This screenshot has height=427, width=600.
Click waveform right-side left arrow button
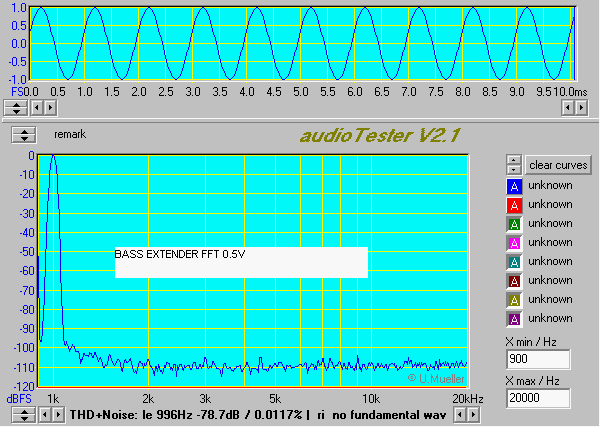[568, 108]
